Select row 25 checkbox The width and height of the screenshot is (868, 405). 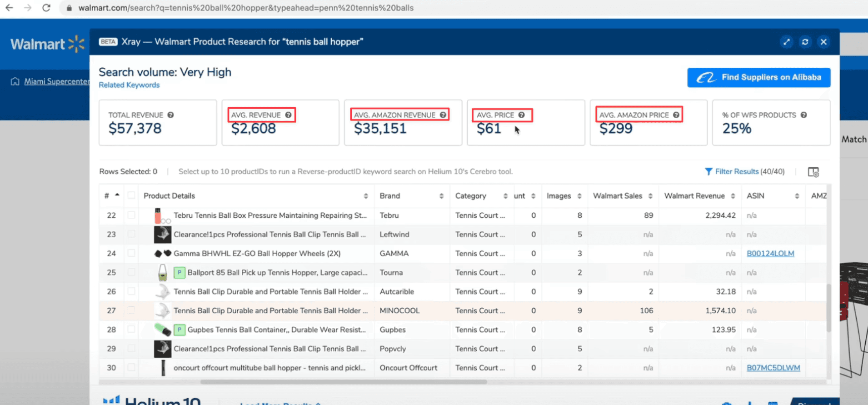click(131, 272)
